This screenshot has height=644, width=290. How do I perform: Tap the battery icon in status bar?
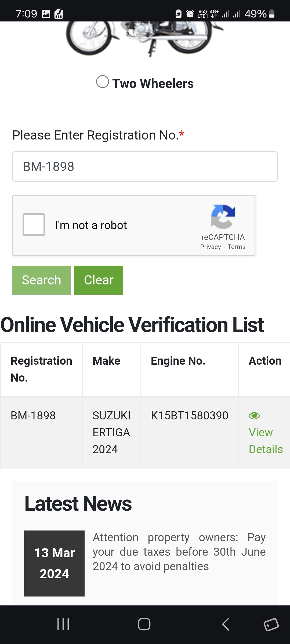pyautogui.click(x=272, y=13)
